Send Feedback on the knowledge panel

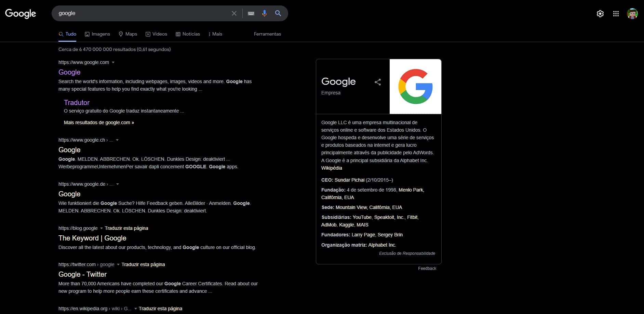tap(427, 269)
